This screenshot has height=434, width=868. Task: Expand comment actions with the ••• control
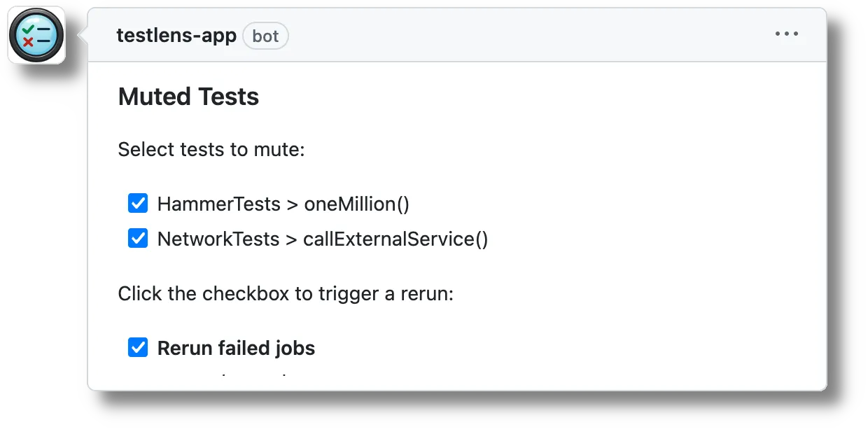pos(787,34)
